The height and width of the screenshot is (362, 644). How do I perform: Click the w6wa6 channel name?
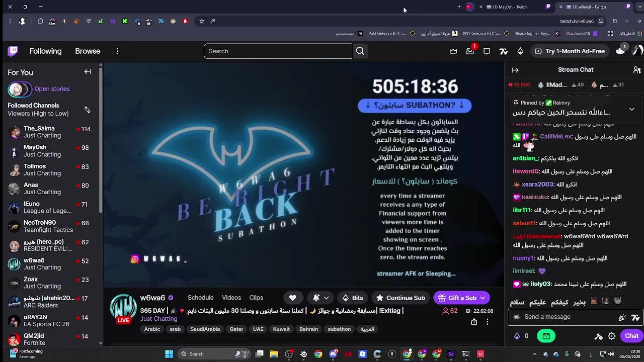(152, 298)
